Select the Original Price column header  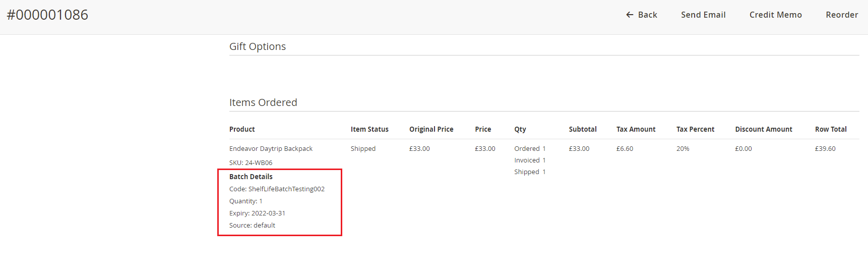pos(431,129)
